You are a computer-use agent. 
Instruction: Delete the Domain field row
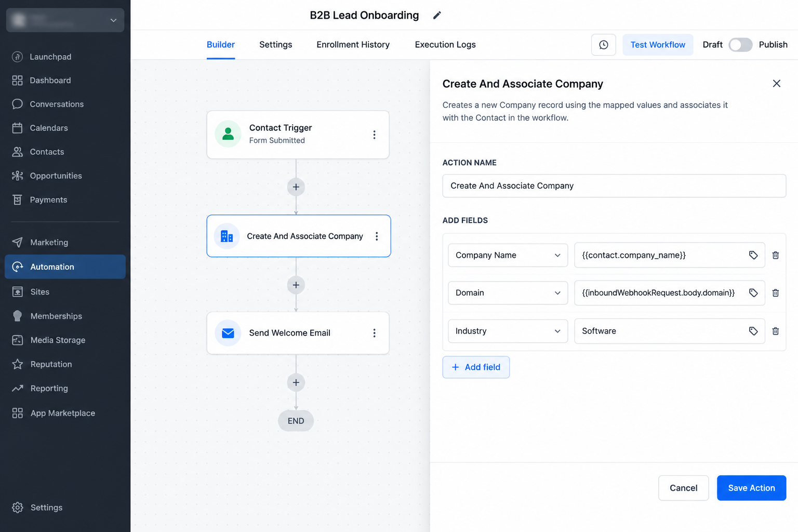pos(776,293)
